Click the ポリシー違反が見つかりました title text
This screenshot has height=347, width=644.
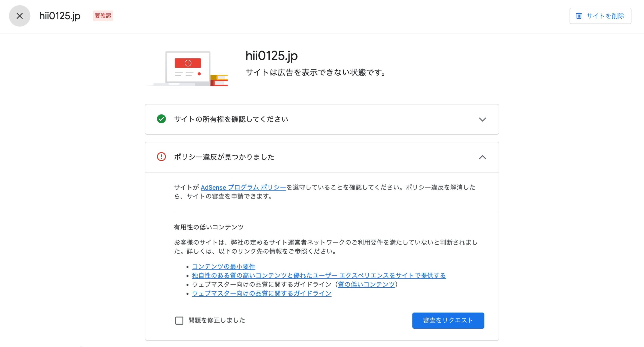tap(224, 157)
